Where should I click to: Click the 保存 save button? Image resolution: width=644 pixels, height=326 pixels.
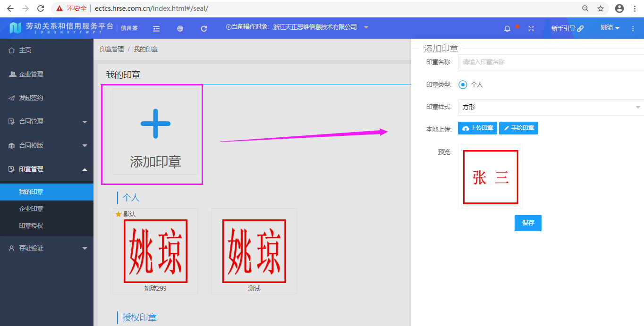point(527,223)
